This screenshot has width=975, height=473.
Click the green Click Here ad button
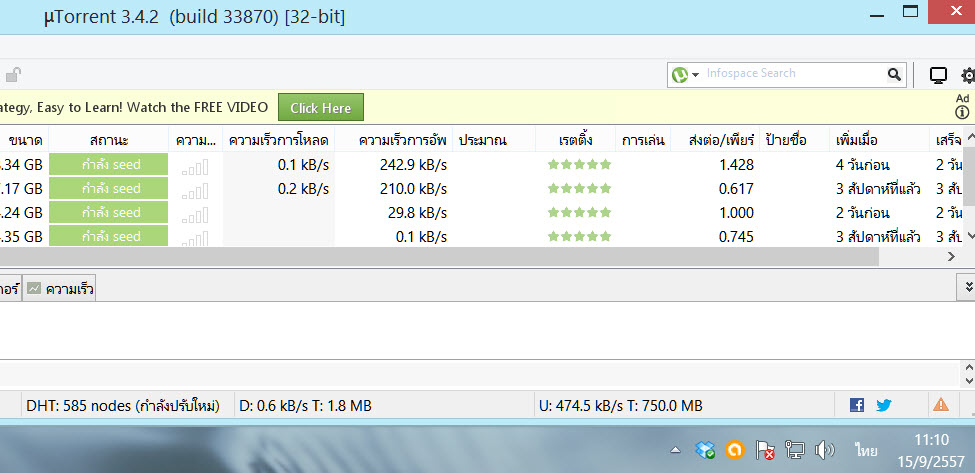tap(320, 108)
